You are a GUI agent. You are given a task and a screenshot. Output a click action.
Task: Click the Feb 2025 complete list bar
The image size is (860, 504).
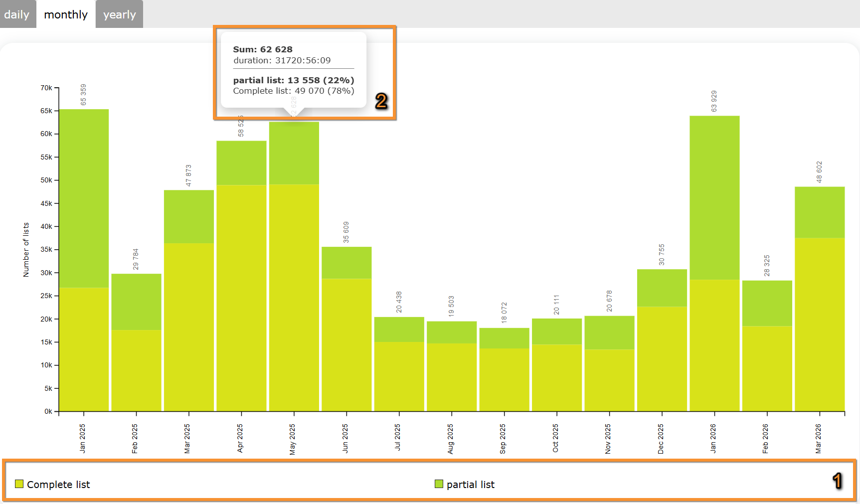pyautogui.click(x=136, y=370)
